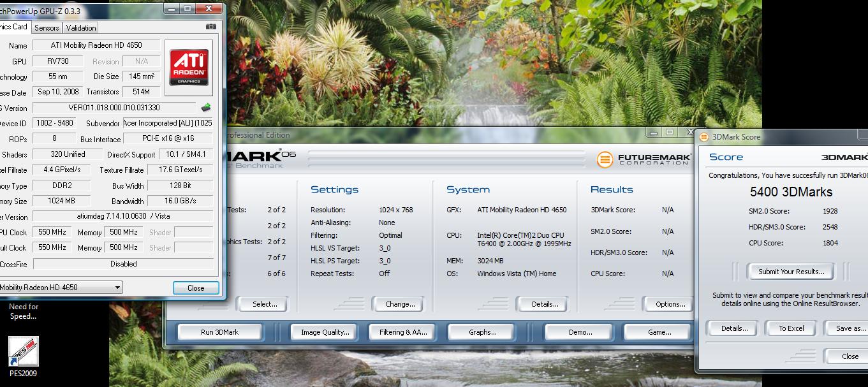Click the Bus Interface PCI-E x16 @ x16 field
This screenshot has height=387, width=868.
point(168,138)
